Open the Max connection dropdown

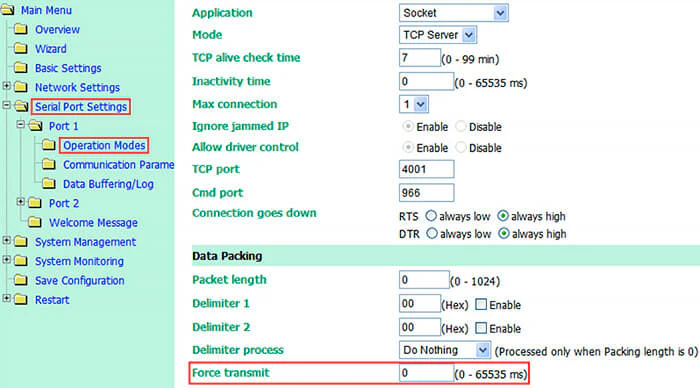(x=413, y=104)
